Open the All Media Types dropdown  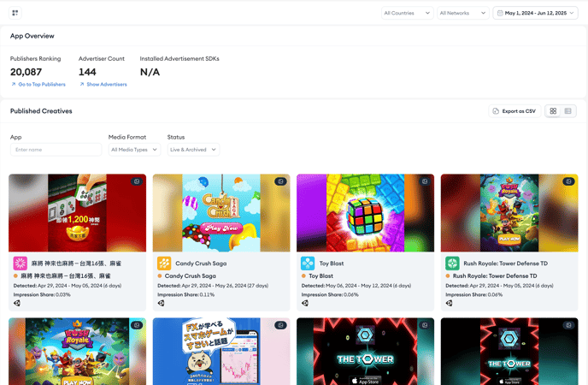pyautogui.click(x=134, y=150)
